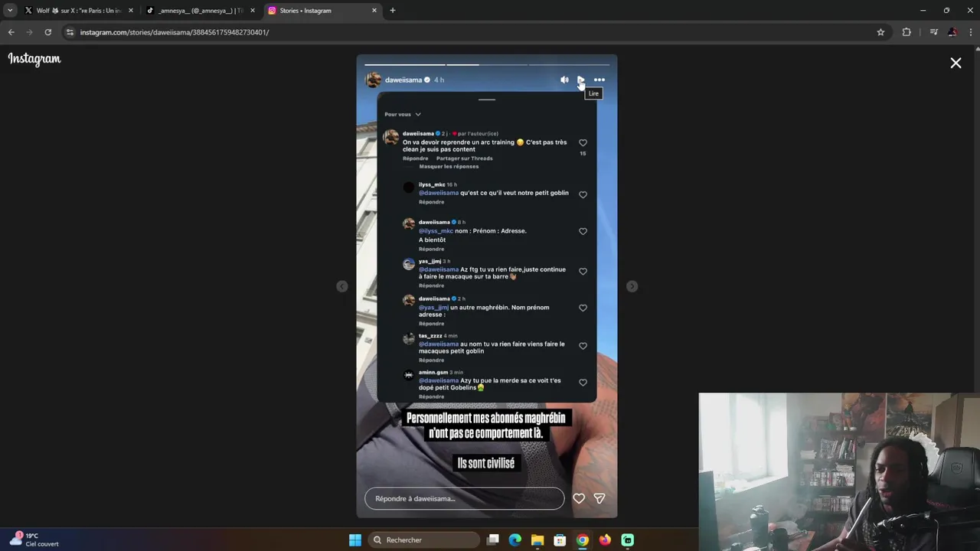Open the 19°C Ciel couvert weather widget
This screenshot has height=551, width=980.
coord(34,540)
